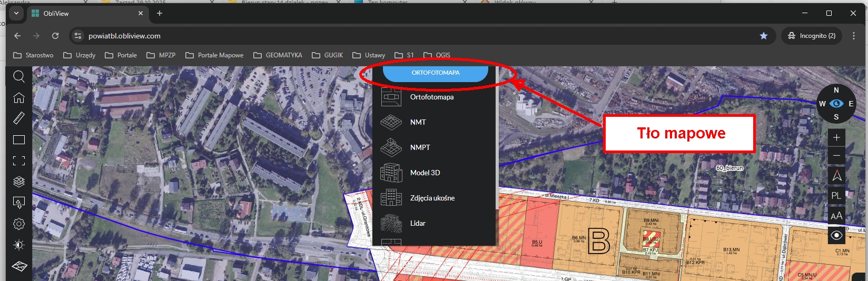Open the search tool in left sidebar

tap(19, 76)
